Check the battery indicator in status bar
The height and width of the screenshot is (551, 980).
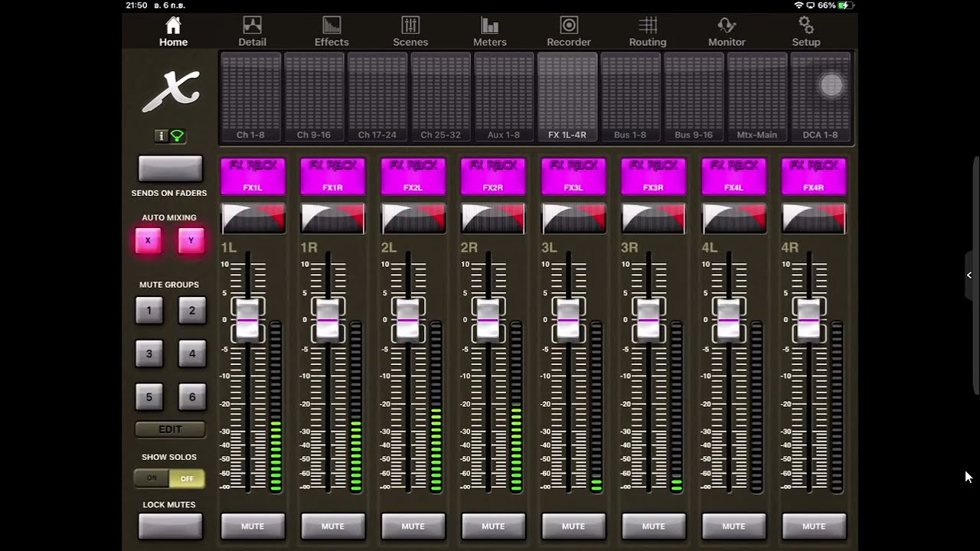844,5
